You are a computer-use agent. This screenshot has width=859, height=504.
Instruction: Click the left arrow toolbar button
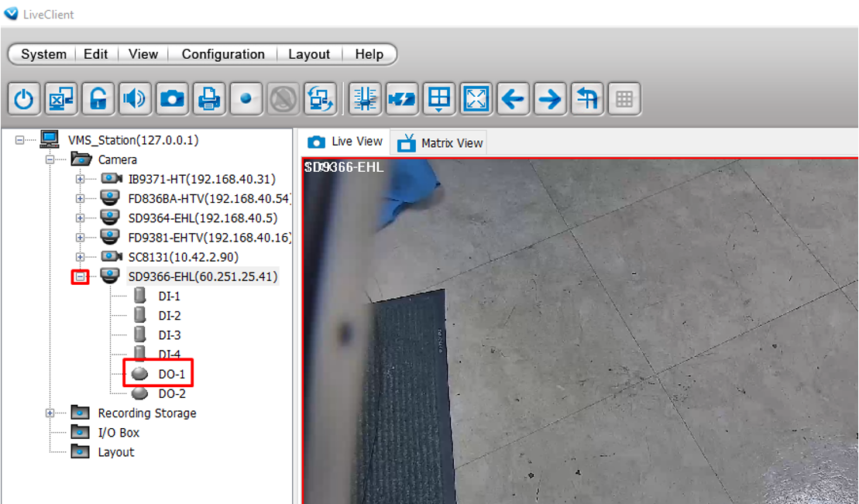(513, 99)
